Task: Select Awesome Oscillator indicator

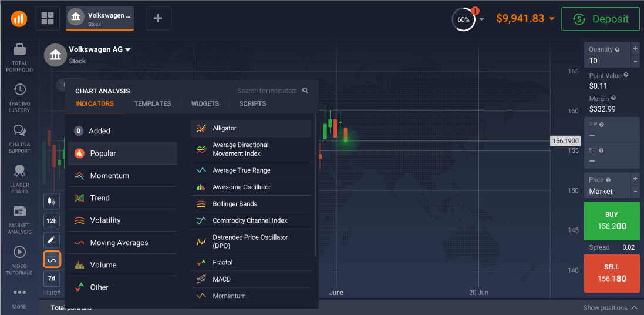Action: [x=251, y=187]
